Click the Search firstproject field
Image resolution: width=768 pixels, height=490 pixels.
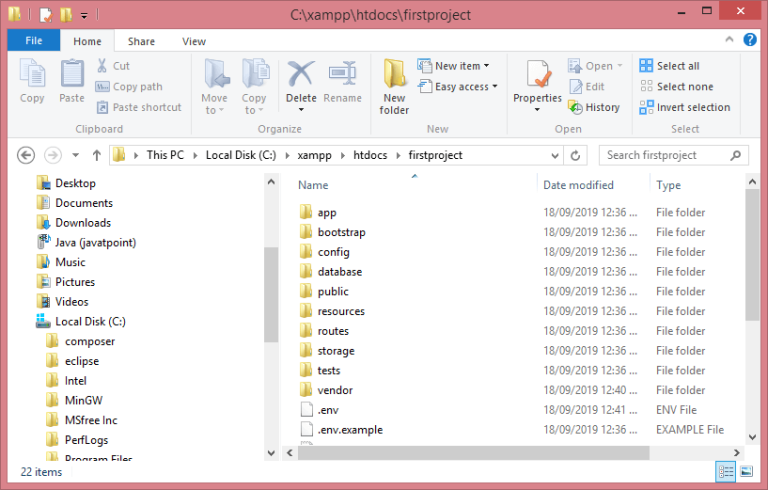[x=663, y=155]
